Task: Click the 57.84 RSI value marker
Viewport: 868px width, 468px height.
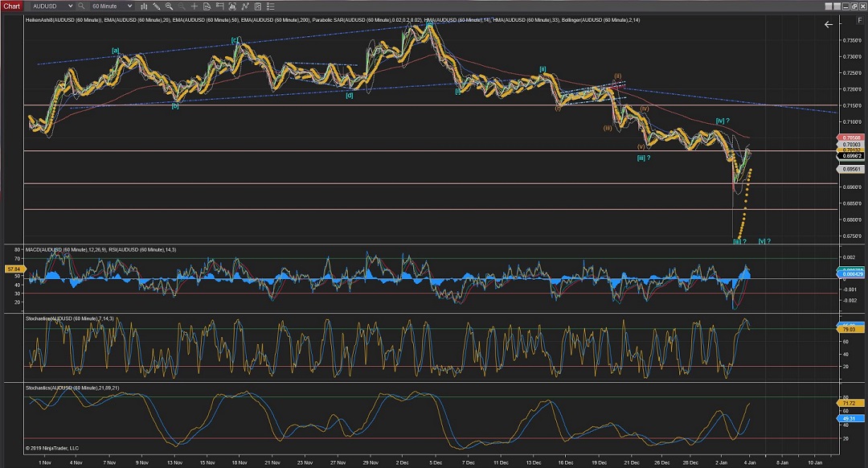Action: [x=14, y=269]
